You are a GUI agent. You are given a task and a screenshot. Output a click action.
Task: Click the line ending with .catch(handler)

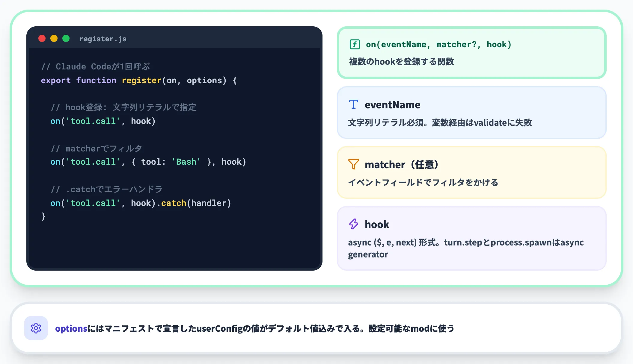(x=141, y=203)
